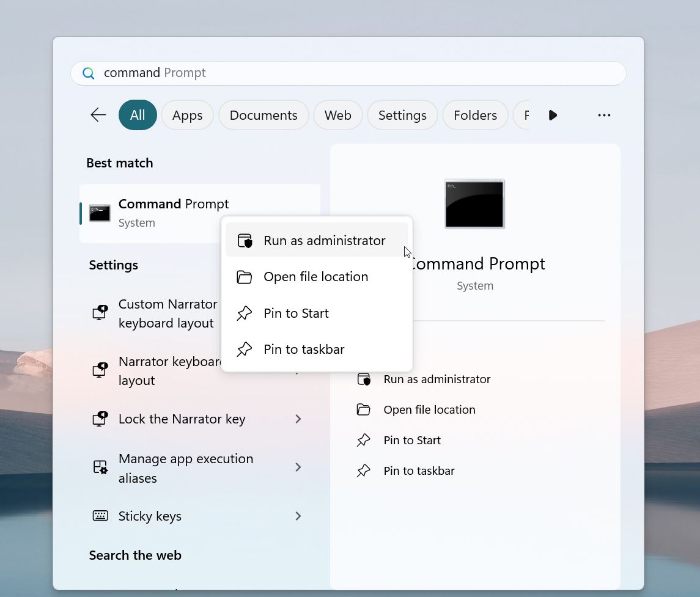700x597 pixels.
Task: Choose Open file location in the context menu
Action: click(x=317, y=277)
